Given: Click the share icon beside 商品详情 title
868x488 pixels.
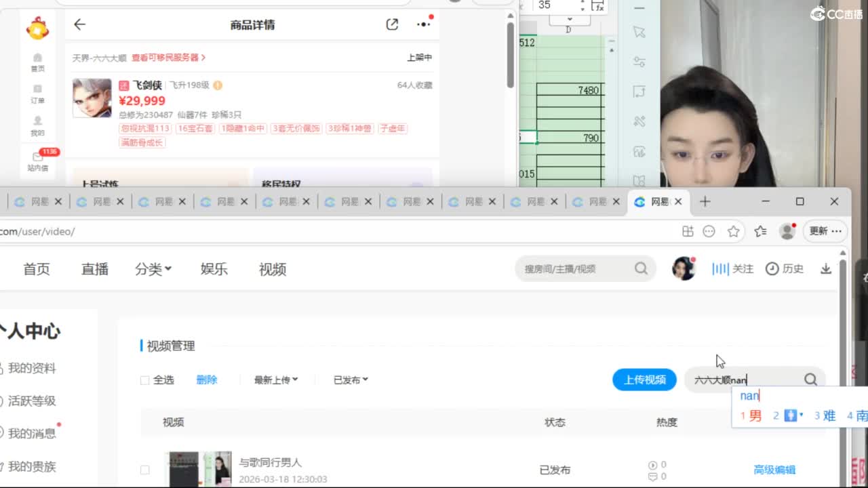Looking at the screenshot, I should pos(392,24).
